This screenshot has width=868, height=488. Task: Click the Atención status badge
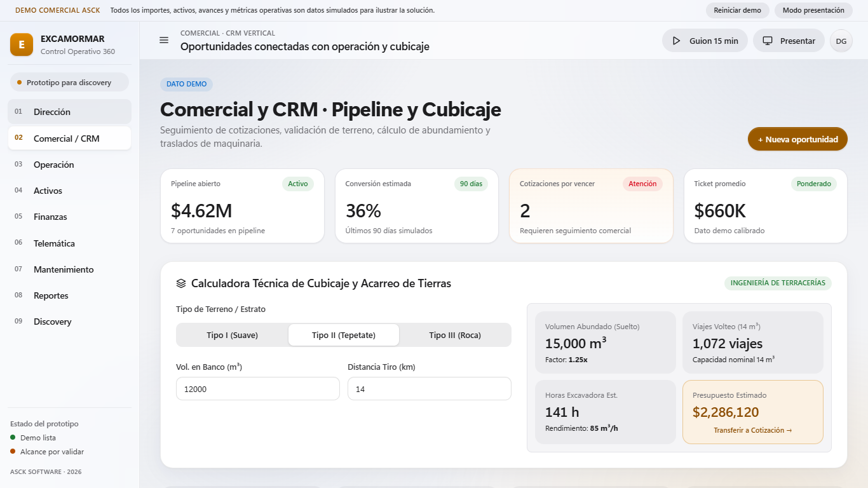click(642, 184)
